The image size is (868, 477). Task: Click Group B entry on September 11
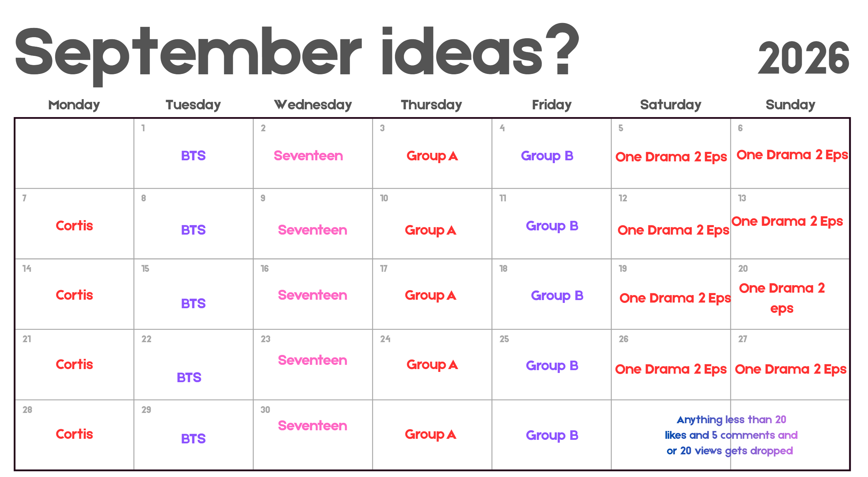click(552, 226)
